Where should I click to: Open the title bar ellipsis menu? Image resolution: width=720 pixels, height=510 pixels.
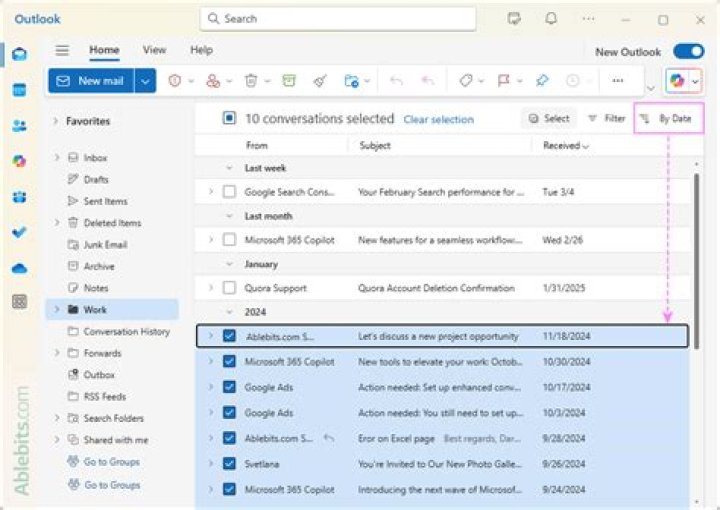coord(588,19)
